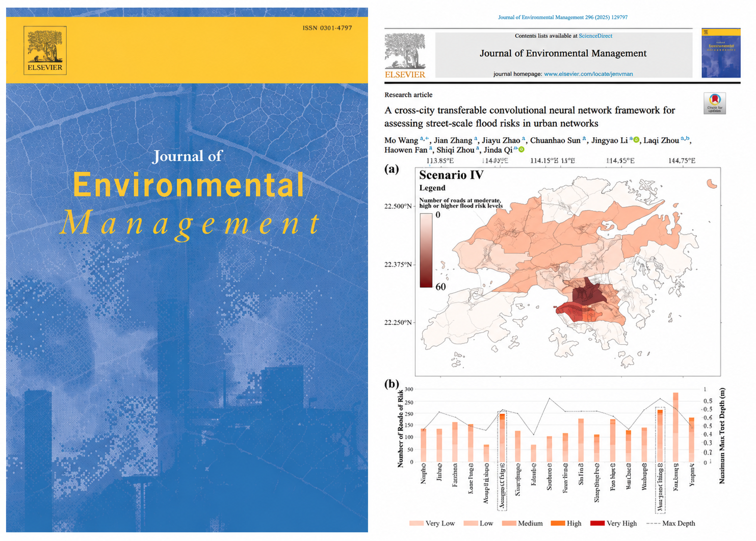The height and width of the screenshot is (541, 756).
Task: Click the journal citation line at top
Action: point(563,17)
